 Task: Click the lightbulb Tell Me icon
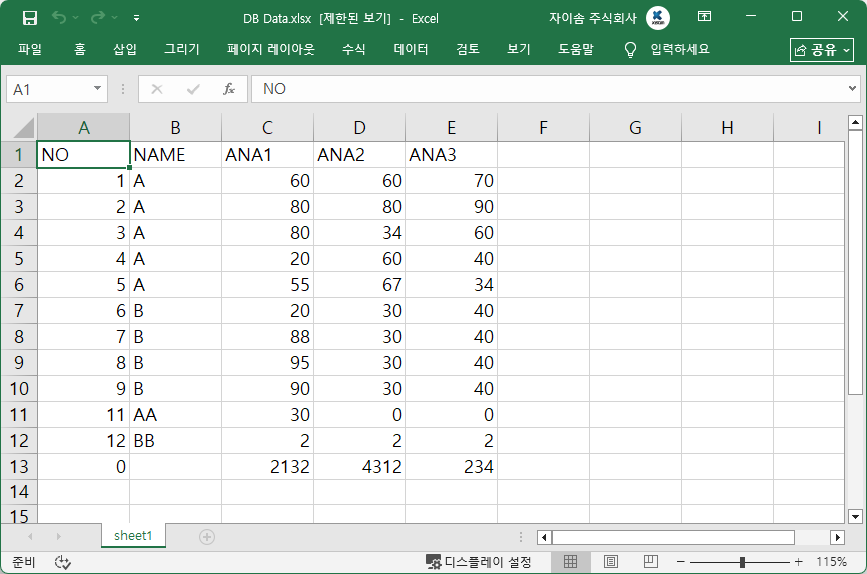(x=630, y=49)
